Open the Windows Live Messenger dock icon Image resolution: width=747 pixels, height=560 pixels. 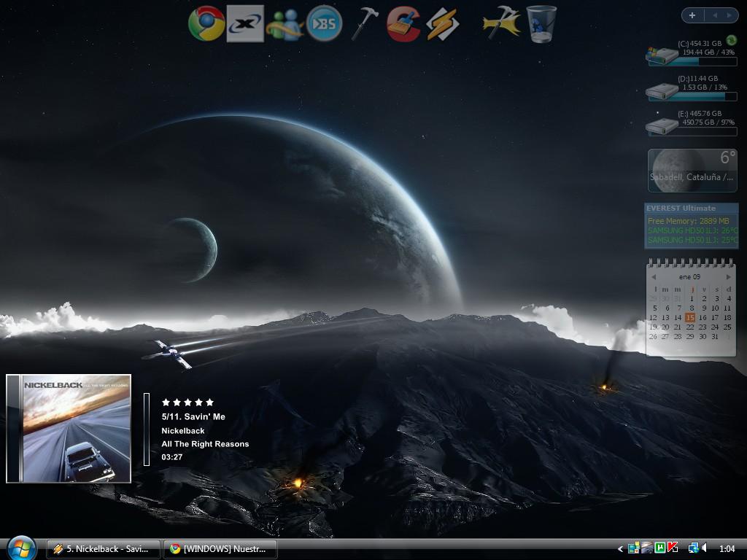coord(285,24)
